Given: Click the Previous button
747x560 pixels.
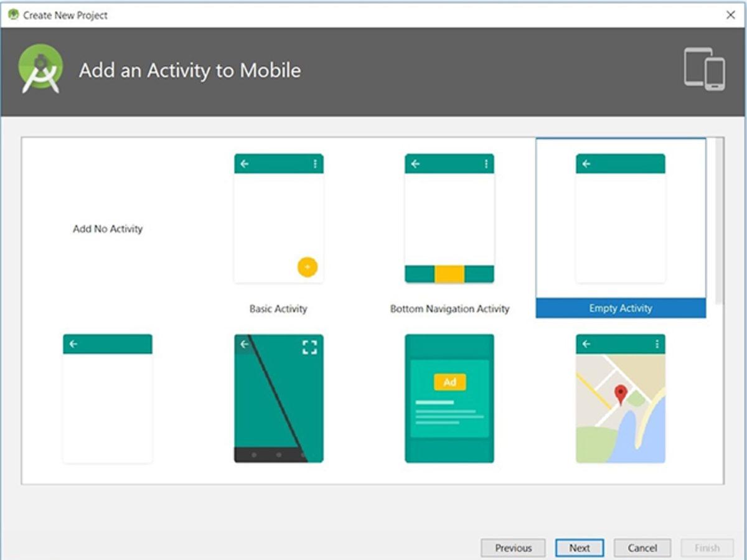Looking at the screenshot, I should 513,548.
